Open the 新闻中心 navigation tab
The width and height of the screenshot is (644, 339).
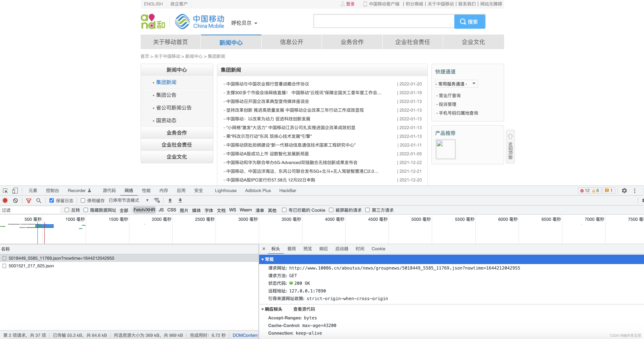tap(231, 42)
